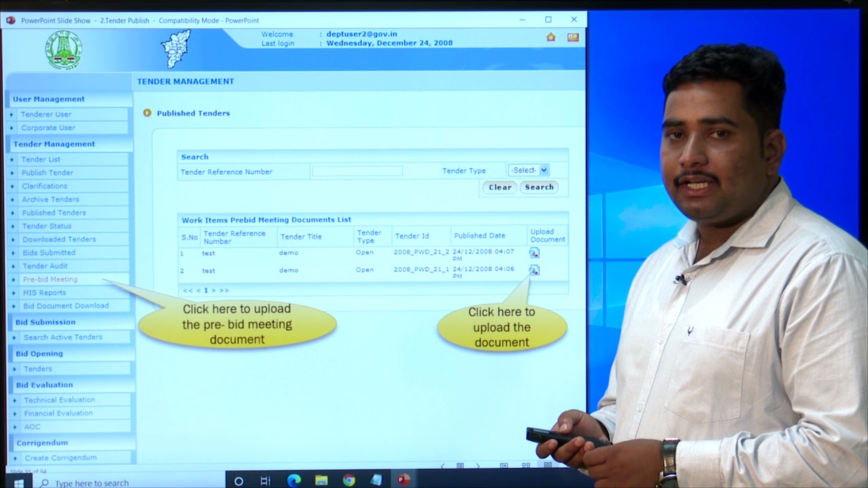Click the Tamil Nadu government emblem logo
The width and height of the screenshot is (868, 488).
coord(63,49)
